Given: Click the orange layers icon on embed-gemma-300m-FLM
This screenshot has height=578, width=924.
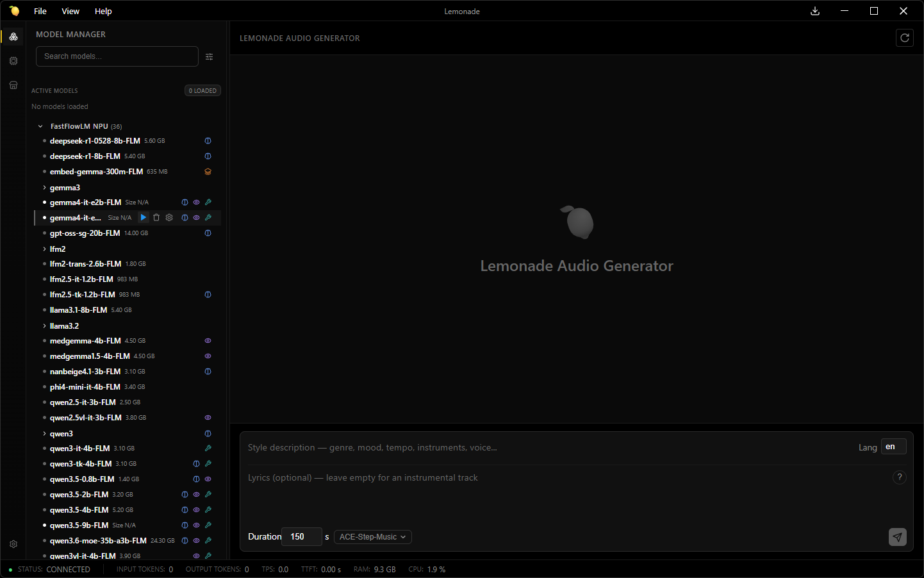Looking at the screenshot, I should click(208, 172).
